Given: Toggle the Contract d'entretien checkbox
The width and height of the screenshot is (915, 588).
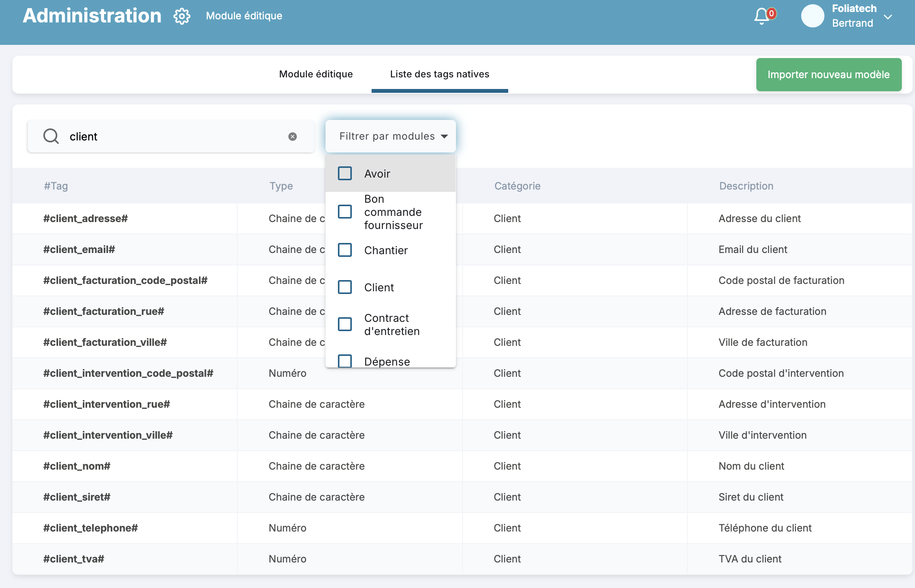Looking at the screenshot, I should tap(345, 325).
